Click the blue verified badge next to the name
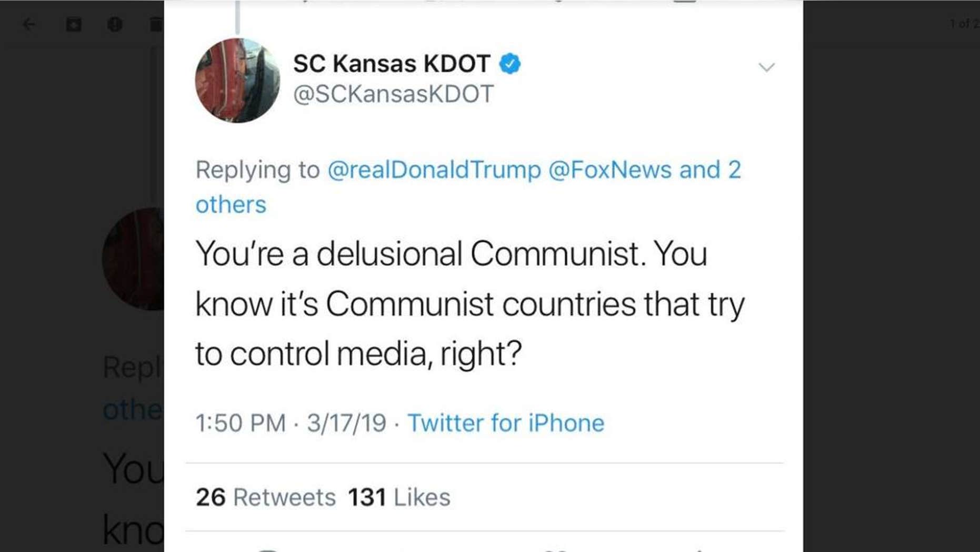 (x=510, y=64)
